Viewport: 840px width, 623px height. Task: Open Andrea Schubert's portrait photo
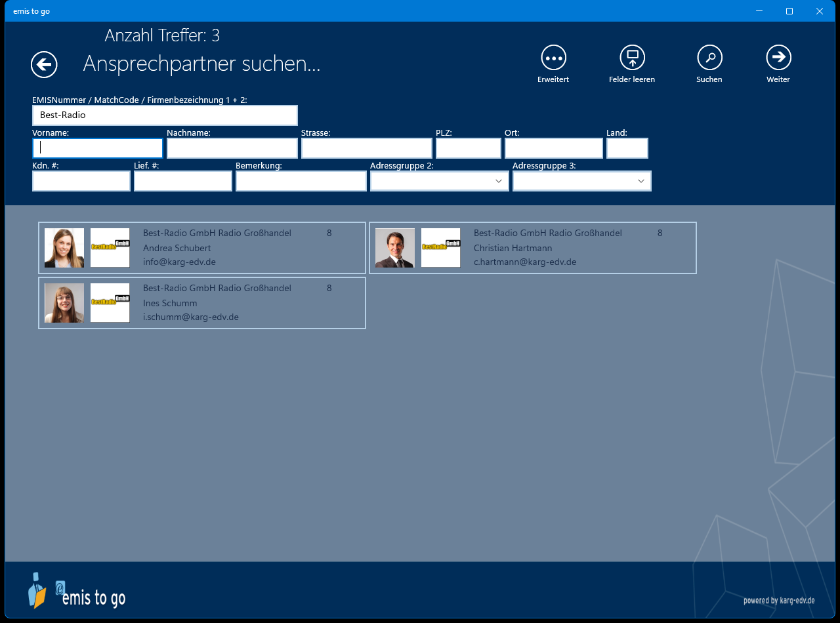coord(64,248)
